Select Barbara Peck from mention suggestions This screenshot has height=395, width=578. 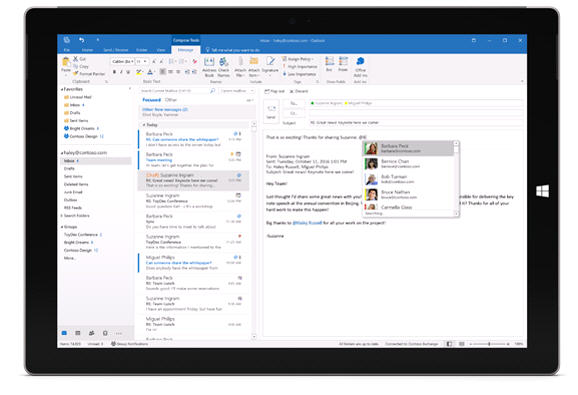(x=408, y=148)
